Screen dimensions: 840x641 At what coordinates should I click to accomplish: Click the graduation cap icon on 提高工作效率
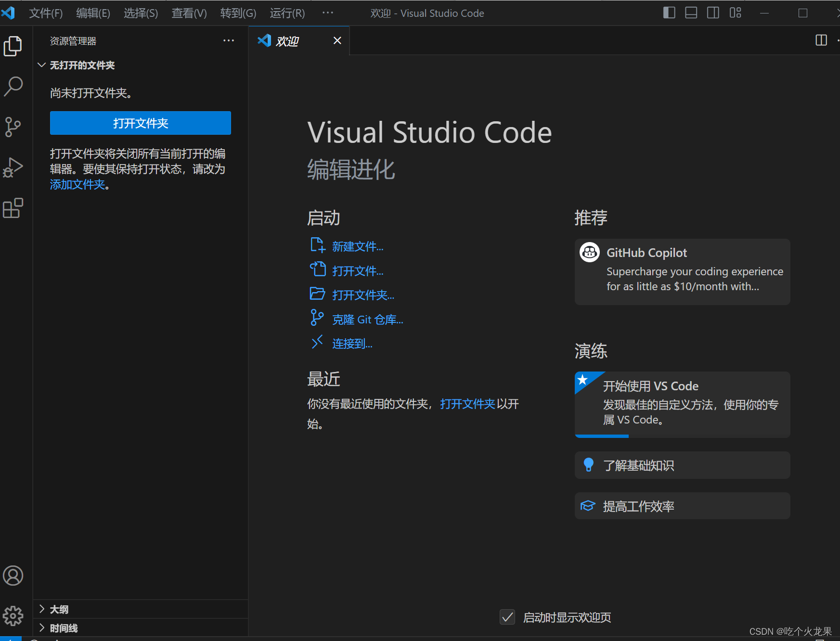(588, 506)
